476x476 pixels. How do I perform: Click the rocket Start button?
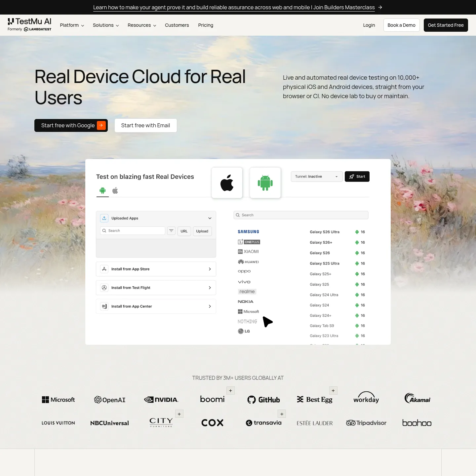tap(357, 177)
